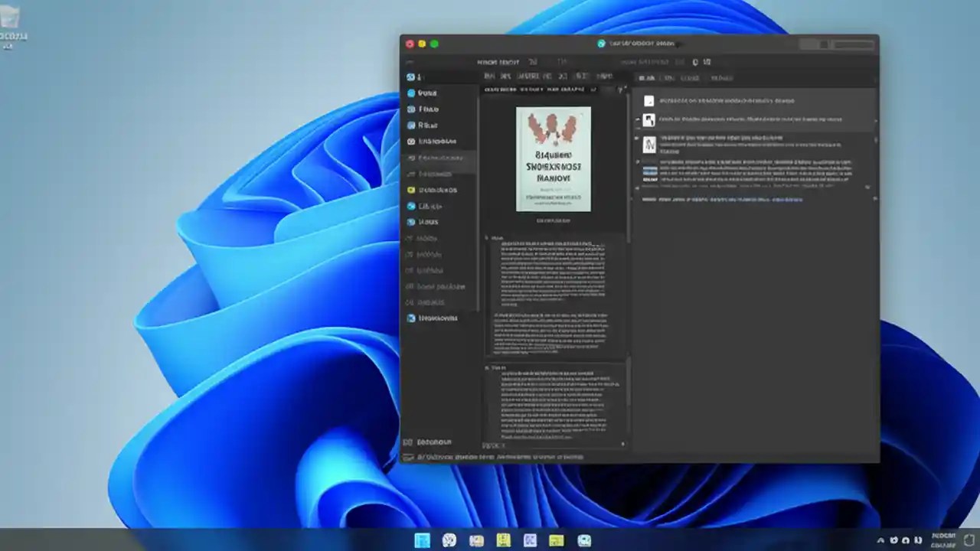Image resolution: width=980 pixels, height=551 pixels.
Task: Open the app icon in the window title bar
Action: pos(601,44)
